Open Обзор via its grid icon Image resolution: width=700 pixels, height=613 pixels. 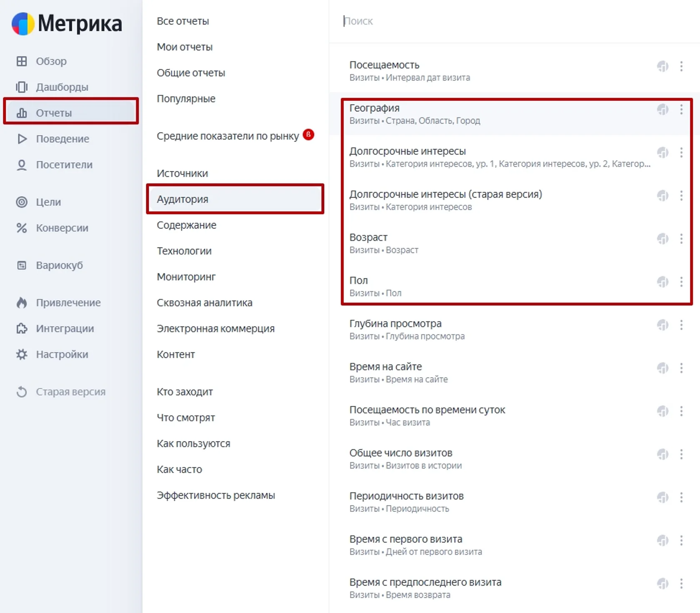[x=22, y=61]
